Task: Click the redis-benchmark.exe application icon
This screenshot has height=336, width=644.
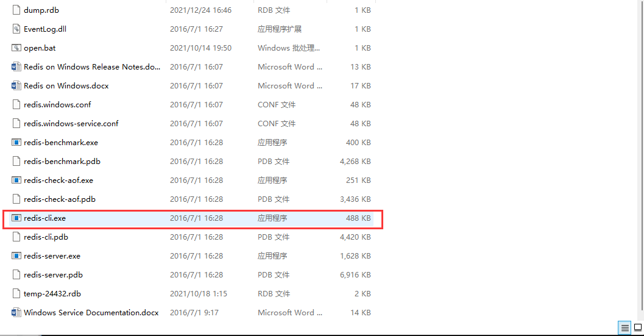Action: pyautogui.click(x=16, y=142)
